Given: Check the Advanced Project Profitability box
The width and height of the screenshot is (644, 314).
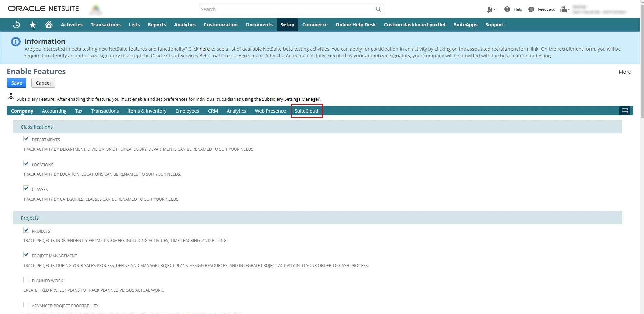Looking at the screenshot, I should pyautogui.click(x=26, y=305).
